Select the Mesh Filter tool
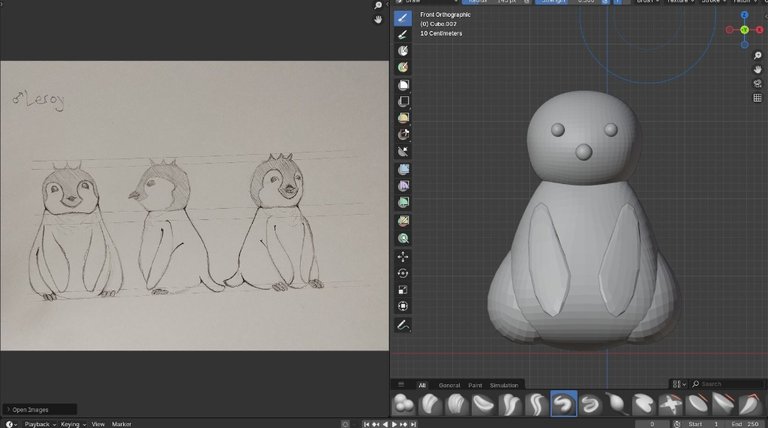768x428 pixels. pos(403,169)
